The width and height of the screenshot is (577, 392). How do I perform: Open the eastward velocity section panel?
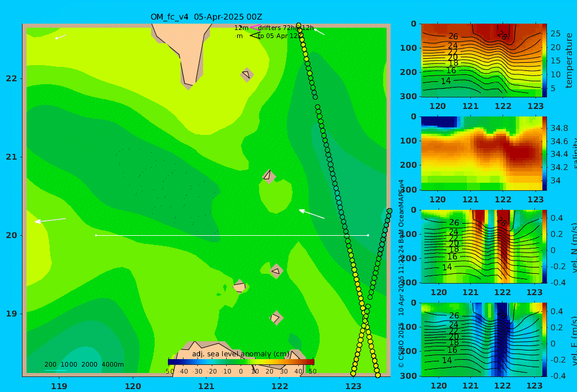482,340
